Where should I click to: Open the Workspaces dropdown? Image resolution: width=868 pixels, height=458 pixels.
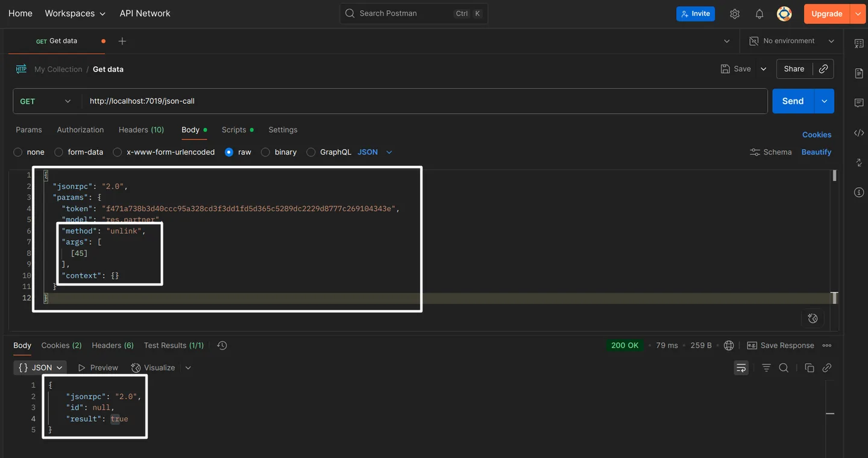75,13
